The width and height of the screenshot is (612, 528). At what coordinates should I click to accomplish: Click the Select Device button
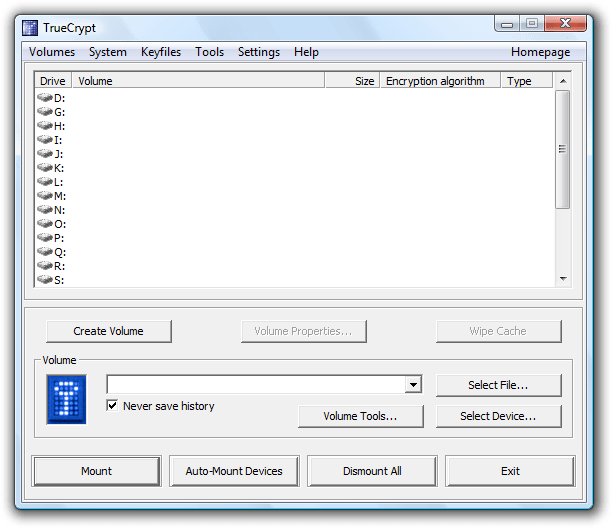point(498,416)
